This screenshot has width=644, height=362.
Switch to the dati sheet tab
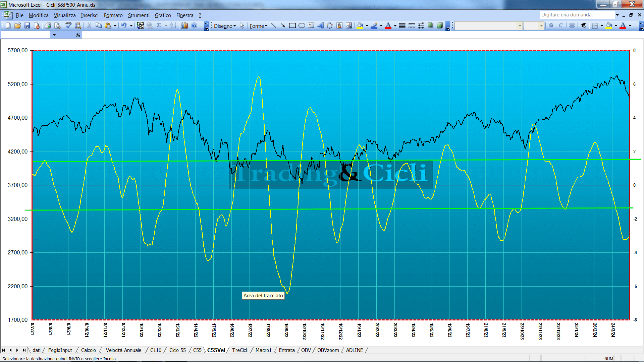tap(37, 350)
